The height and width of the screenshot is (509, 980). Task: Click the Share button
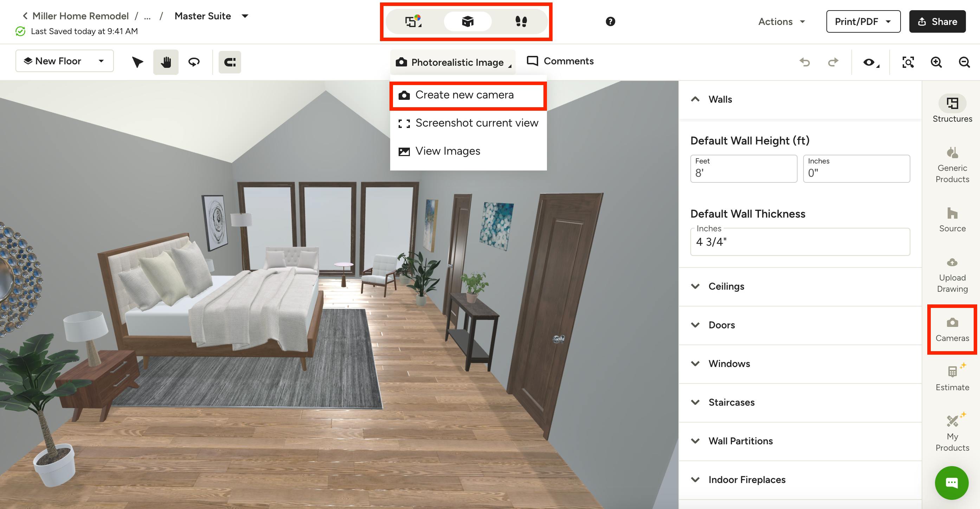coord(937,22)
